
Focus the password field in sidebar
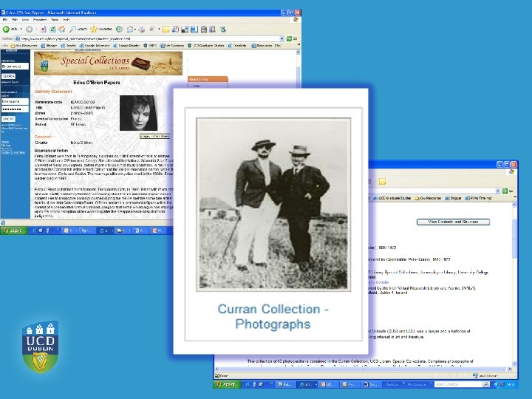(x=15, y=109)
